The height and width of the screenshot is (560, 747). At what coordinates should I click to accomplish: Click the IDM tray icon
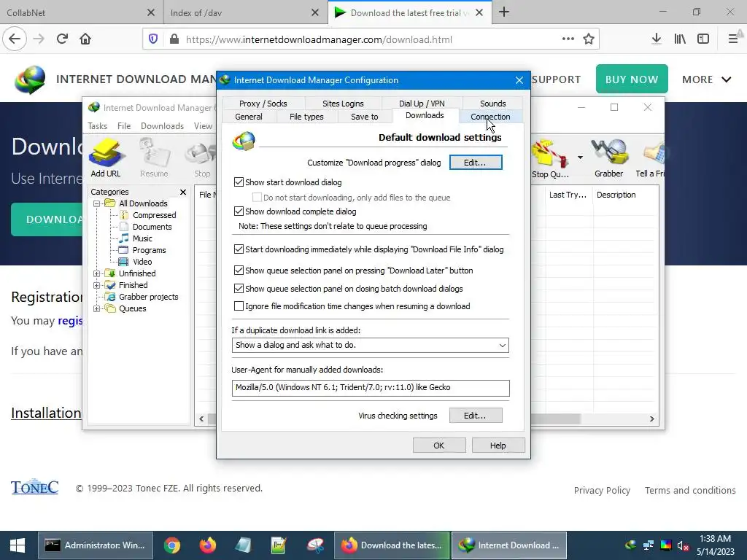tap(631, 545)
